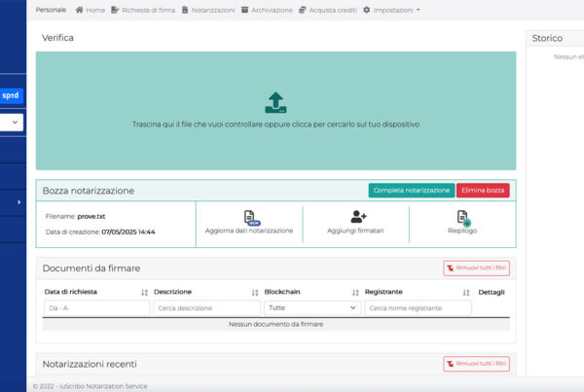Click Completa notarizzazione button
This screenshot has height=392, width=584.
[x=412, y=191]
